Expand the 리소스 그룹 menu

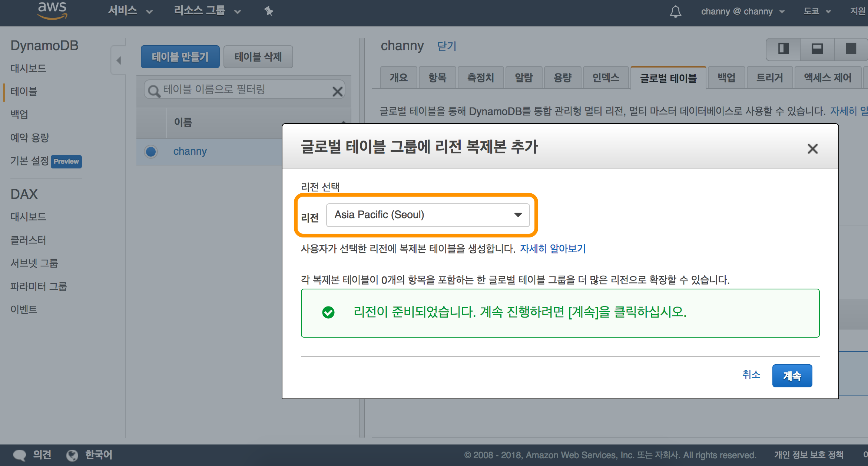[x=207, y=11]
